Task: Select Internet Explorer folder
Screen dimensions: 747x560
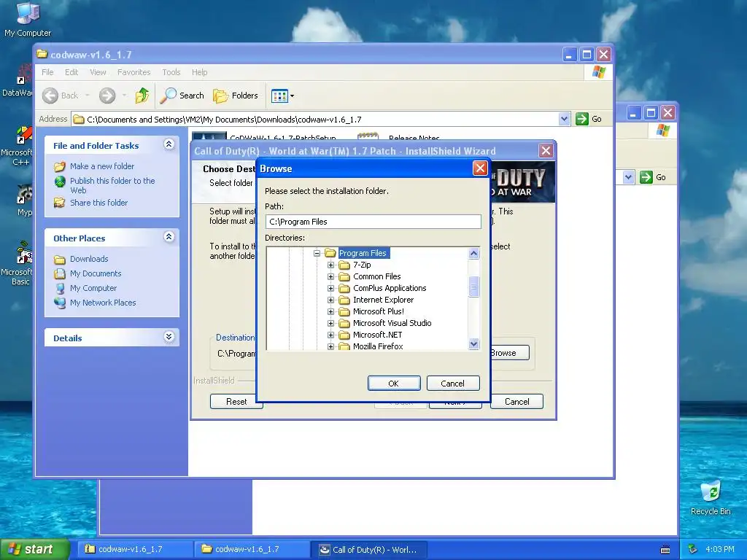Action: click(x=383, y=300)
